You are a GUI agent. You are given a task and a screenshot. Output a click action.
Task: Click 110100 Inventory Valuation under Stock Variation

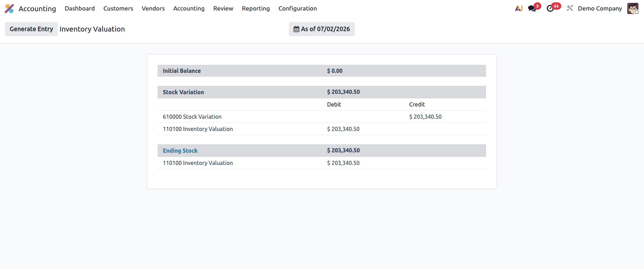pyautogui.click(x=198, y=129)
